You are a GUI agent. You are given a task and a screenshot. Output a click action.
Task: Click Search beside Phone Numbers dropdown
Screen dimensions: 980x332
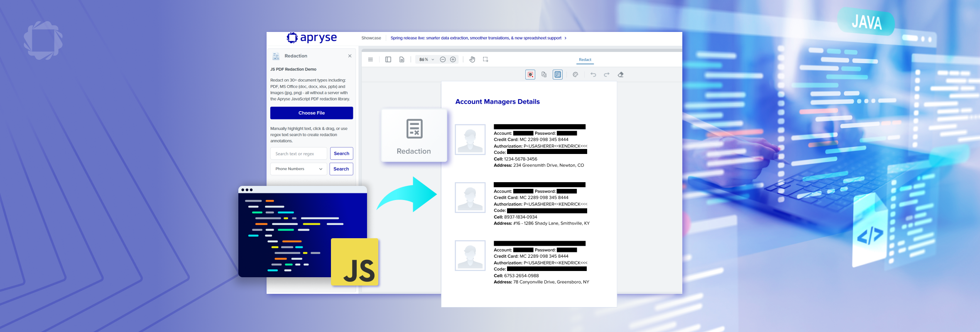(x=341, y=169)
